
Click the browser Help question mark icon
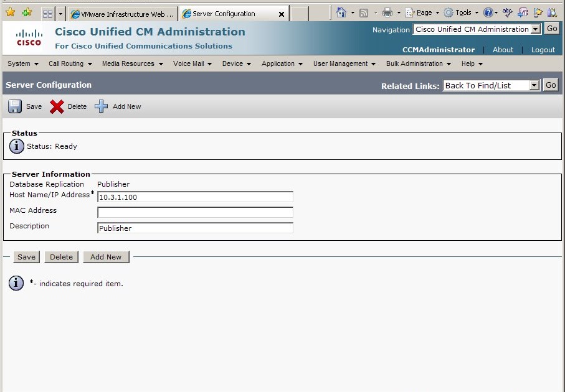(x=488, y=13)
